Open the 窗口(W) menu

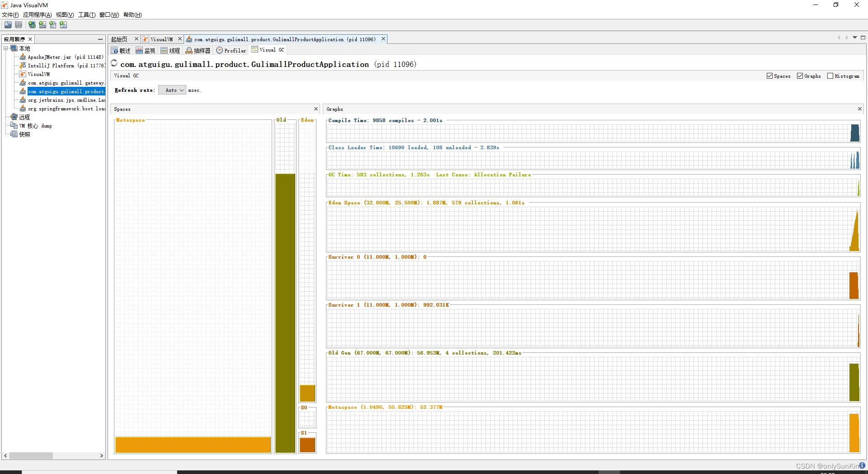pos(109,15)
